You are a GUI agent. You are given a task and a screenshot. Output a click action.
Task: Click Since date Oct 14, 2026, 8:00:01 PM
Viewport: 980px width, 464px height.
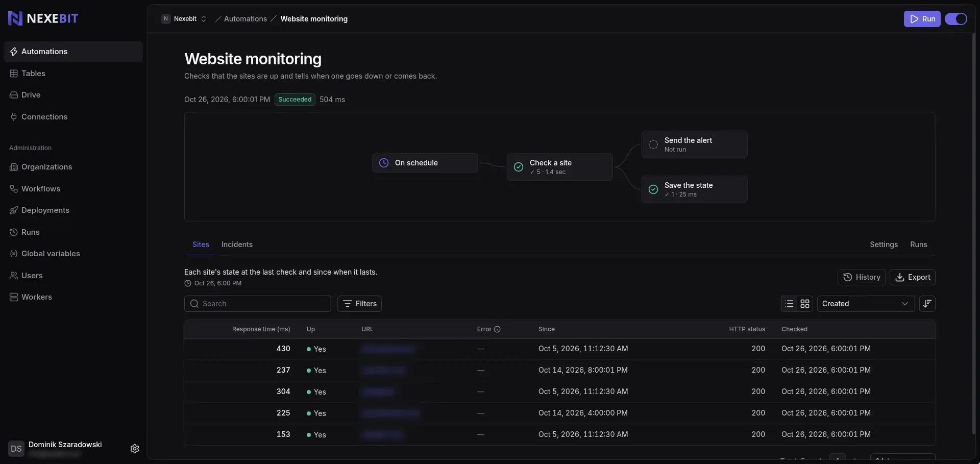point(583,370)
